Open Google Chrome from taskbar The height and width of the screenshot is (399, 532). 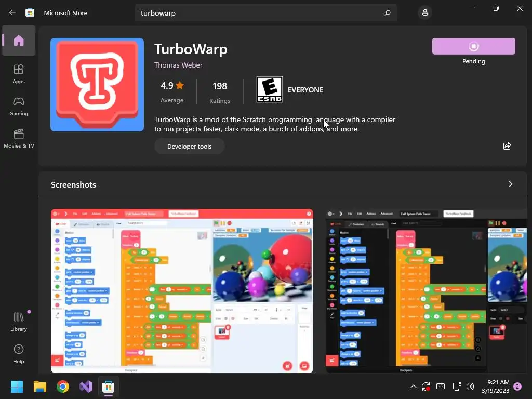(x=63, y=387)
